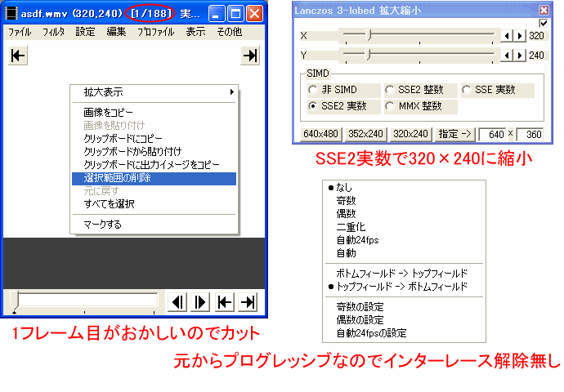Jump to first frame using top-left arrow icon
The image size is (564, 392).
point(18,56)
